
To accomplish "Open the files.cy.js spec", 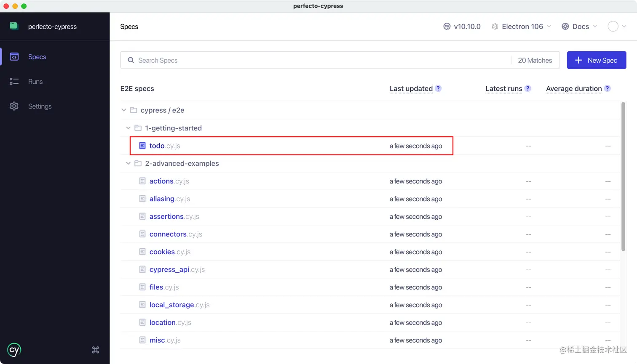I will [x=164, y=287].
